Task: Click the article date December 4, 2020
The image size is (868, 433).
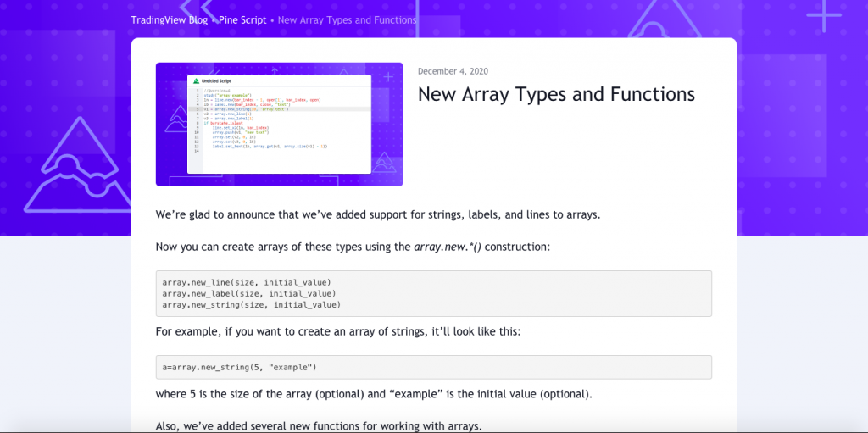Action: 453,71
